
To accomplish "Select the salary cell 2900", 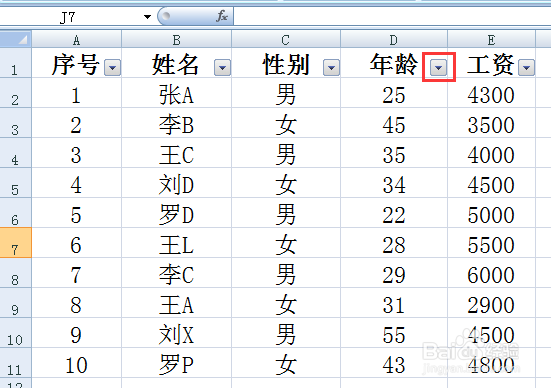I will (491, 303).
